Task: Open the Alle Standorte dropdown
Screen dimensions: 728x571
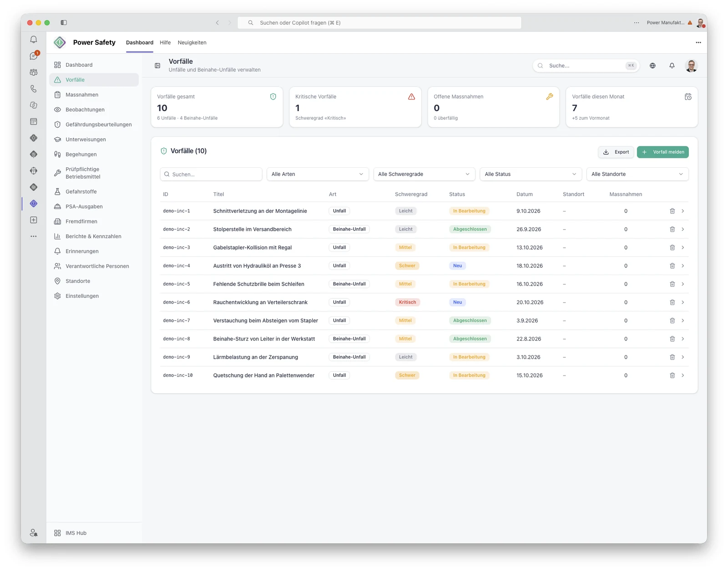Action: [637, 174]
